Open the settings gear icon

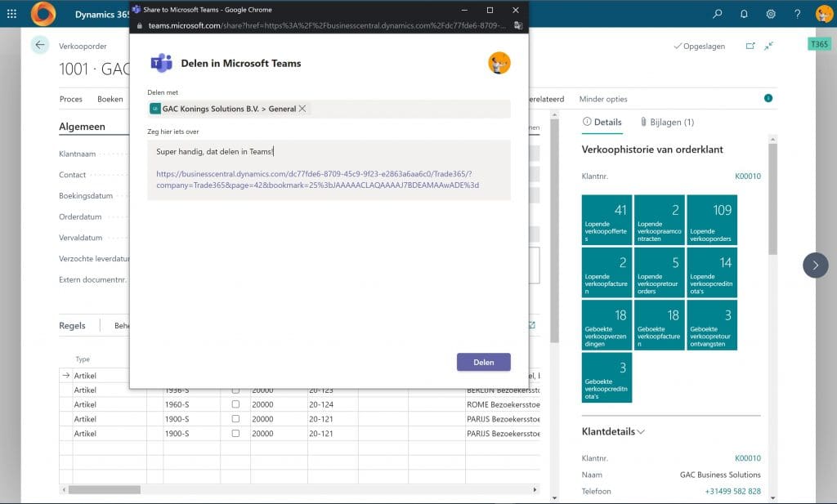[771, 14]
